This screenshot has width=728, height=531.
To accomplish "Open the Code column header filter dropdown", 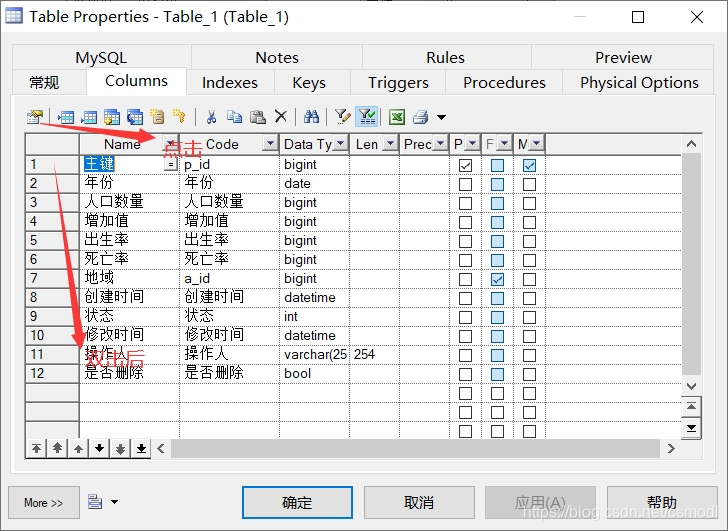I will click(270, 144).
